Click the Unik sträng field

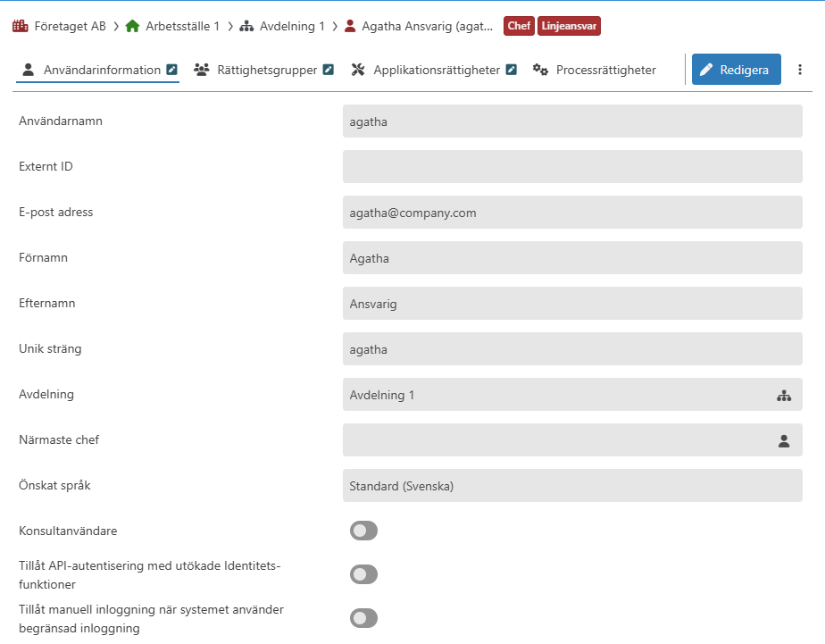click(572, 349)
